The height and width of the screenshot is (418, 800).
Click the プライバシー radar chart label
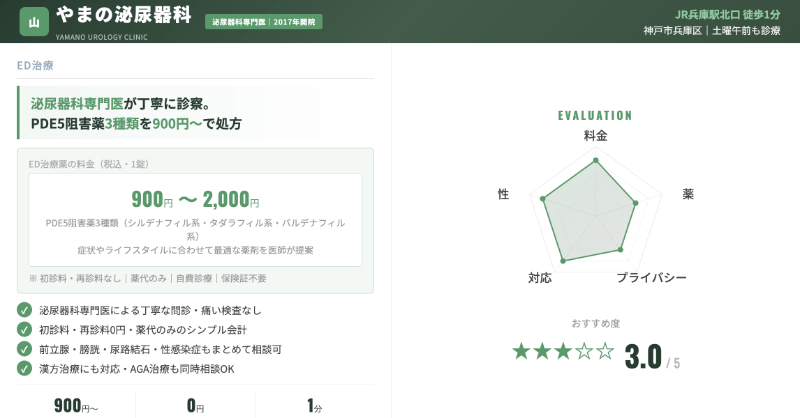tap(651, 277)
